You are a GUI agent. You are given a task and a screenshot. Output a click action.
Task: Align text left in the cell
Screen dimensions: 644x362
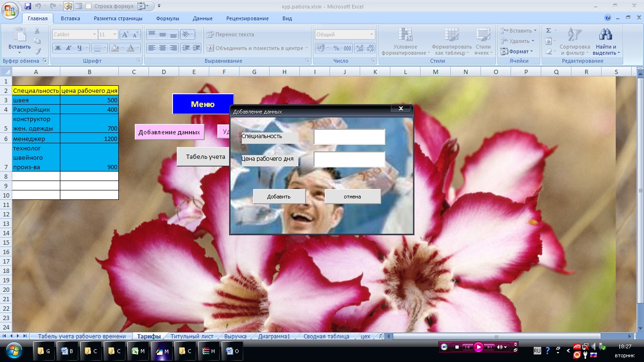point(152,48)
